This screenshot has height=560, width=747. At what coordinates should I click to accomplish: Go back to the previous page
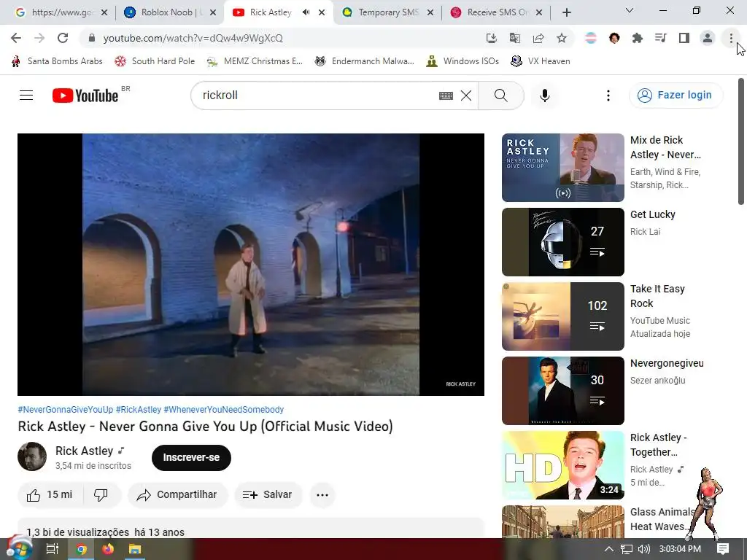(x=16, y=38)
